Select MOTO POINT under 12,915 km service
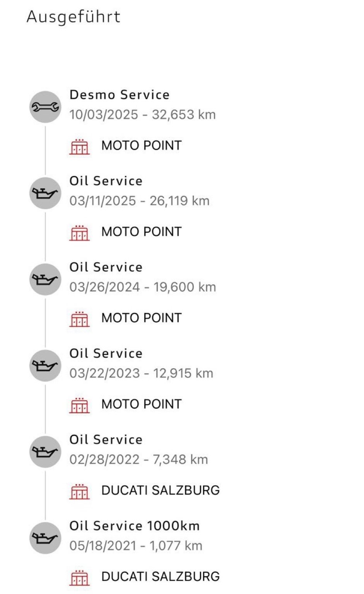Image resolution: width=364 pixels, height=594 pixels. [x=141, y=405]
